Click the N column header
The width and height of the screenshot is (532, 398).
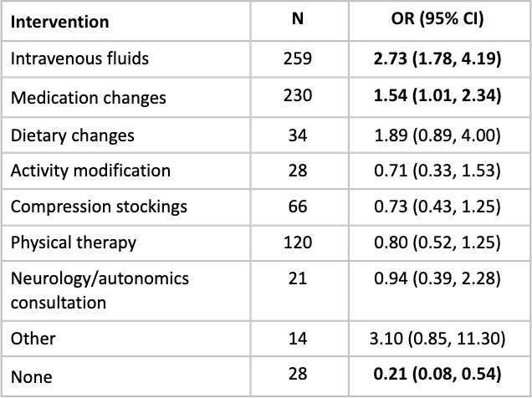tap(297, 18)
